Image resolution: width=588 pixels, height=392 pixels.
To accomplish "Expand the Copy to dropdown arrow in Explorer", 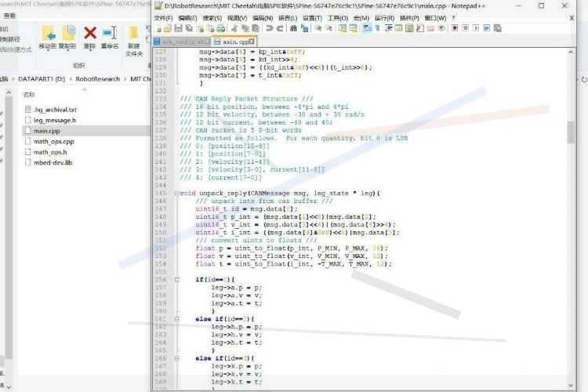I will click(x=68, y=49).
